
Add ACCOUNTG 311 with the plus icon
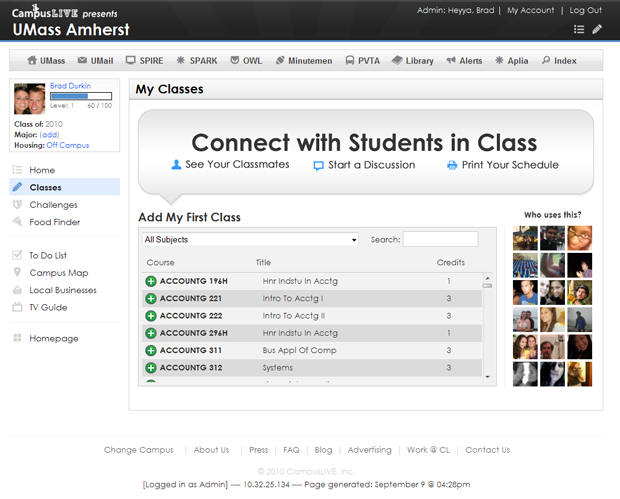pyautogui.click(x=151, y=351)
